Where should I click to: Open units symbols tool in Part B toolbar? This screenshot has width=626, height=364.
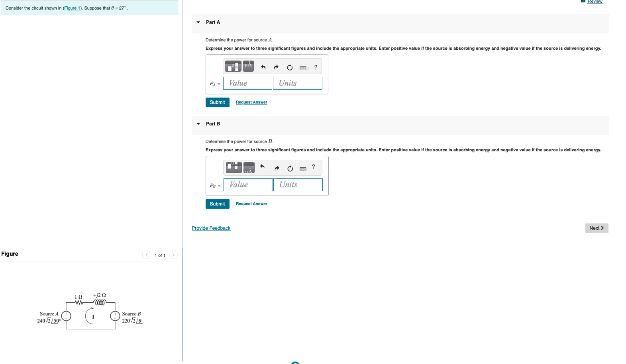point(249,168)
